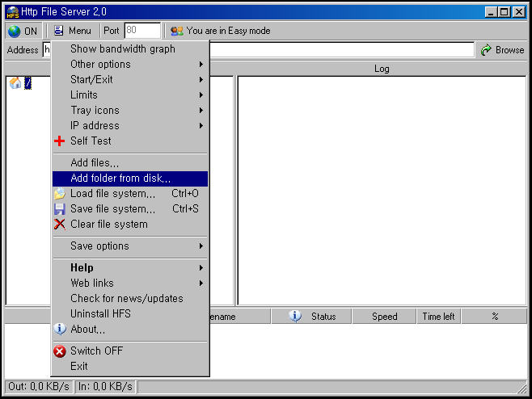
Task: Click the Time left column header
Action: pos(438,317)
